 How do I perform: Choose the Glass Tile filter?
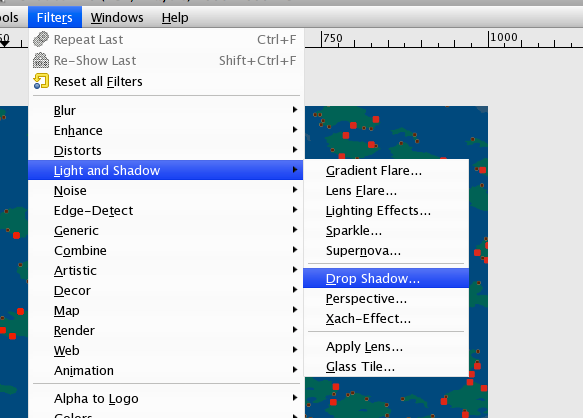386,367
